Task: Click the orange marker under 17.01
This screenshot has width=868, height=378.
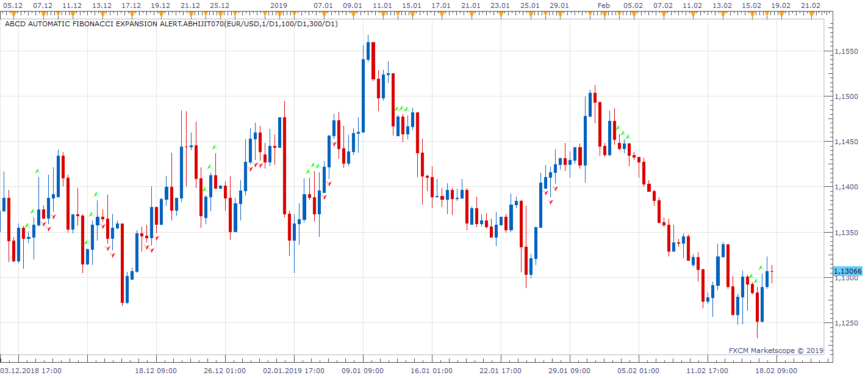Action: pos(441,13)
